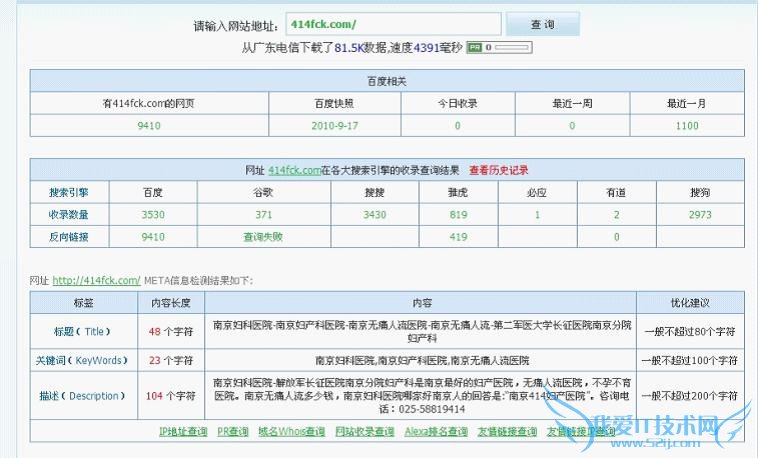This screenshot has height=458, width=758.
Task: Click the green PR rank badge icon
Action: click(475, 47)
